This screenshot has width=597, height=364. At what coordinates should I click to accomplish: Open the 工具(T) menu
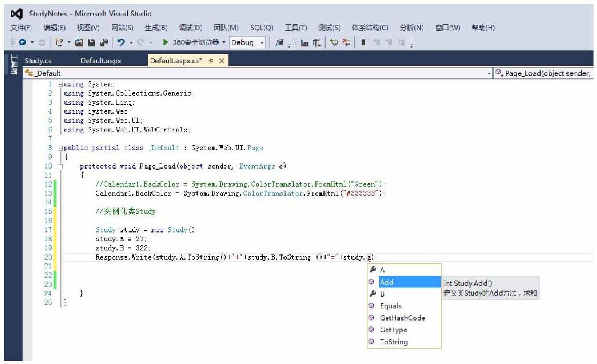(x=296, y=27)
